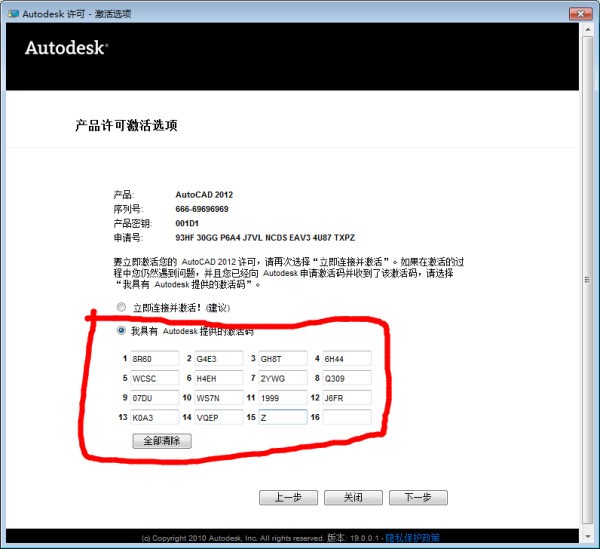This screenshot has width=600, height=549.
Task: Select activation field 12 with J6FR
Action: [346, 398]
